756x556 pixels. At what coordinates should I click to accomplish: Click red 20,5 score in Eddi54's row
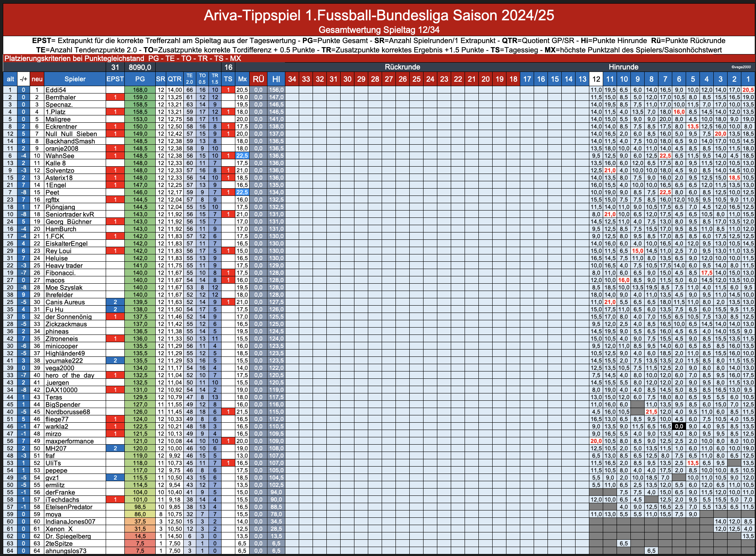(748, 90)
